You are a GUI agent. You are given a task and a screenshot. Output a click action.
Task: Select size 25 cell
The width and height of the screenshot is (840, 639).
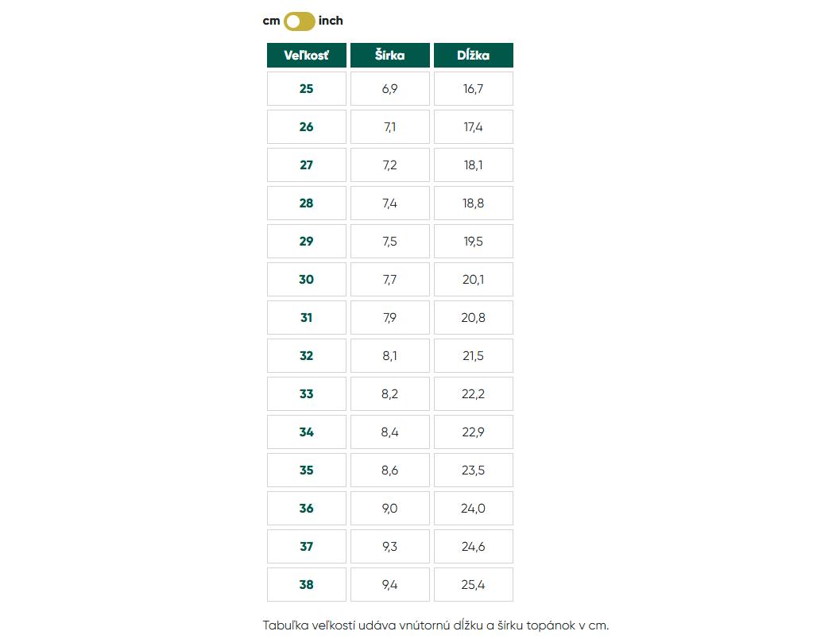click(x=307, y=89)
